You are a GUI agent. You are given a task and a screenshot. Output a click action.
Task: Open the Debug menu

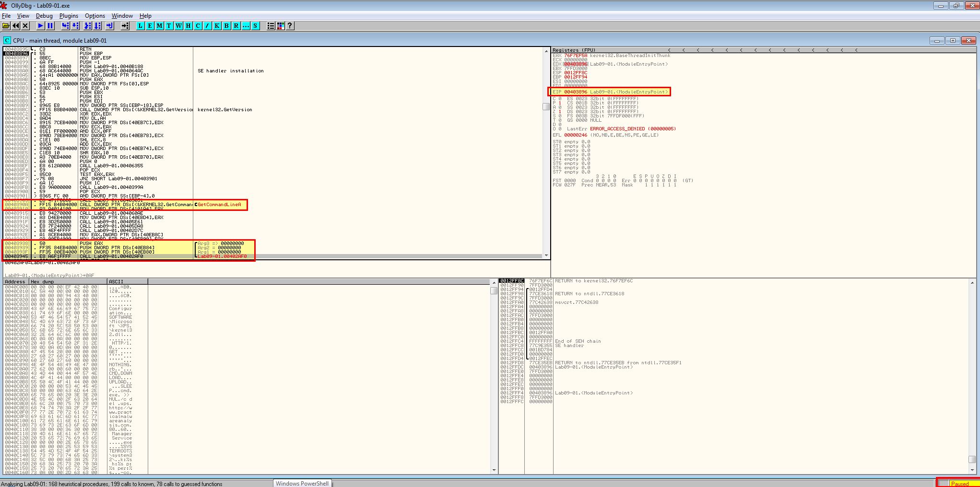pos(44,16)
